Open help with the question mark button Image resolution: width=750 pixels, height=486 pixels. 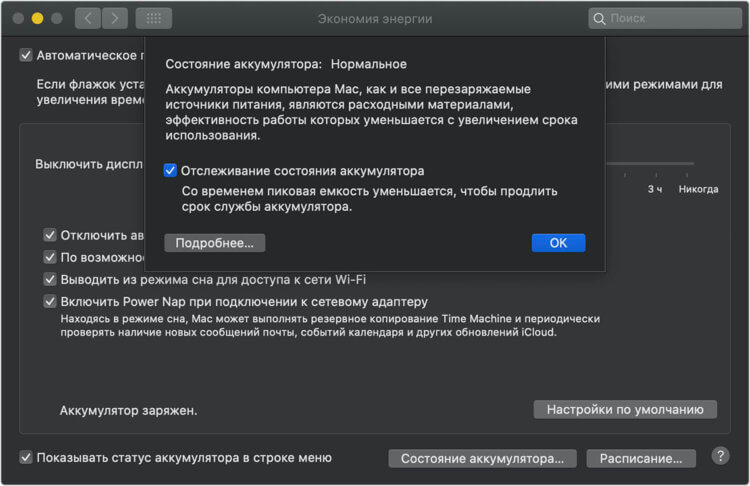[720, 456]
